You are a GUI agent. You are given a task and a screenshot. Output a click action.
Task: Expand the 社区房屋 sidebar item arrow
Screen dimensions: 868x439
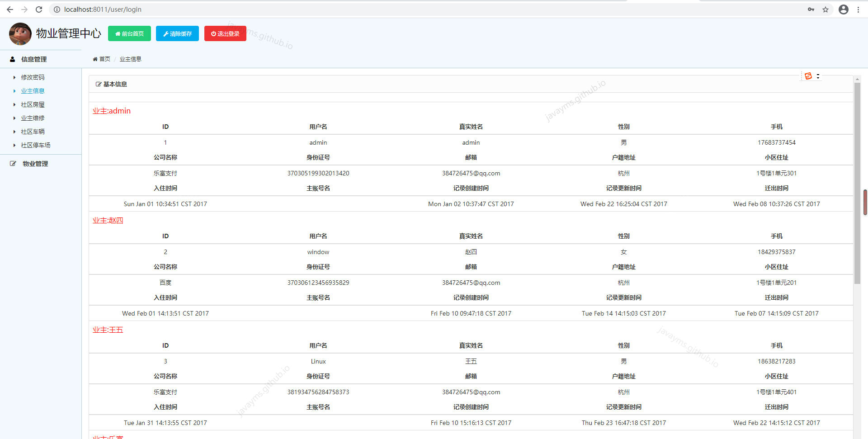[14, 104]
